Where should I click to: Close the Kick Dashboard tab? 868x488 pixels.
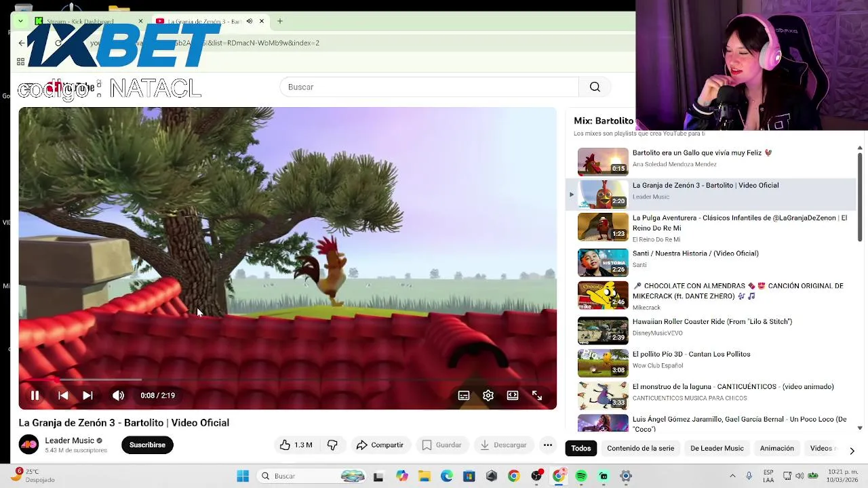[x=141, y=21]
